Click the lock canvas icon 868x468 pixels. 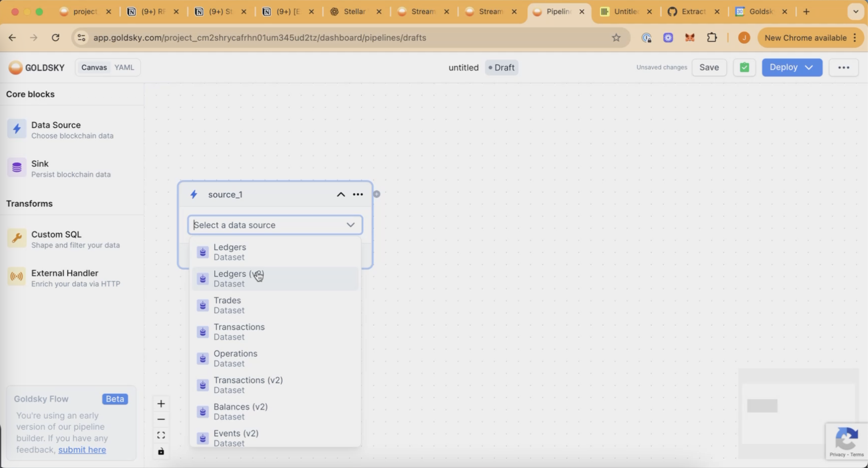click(x=161, y=451)
